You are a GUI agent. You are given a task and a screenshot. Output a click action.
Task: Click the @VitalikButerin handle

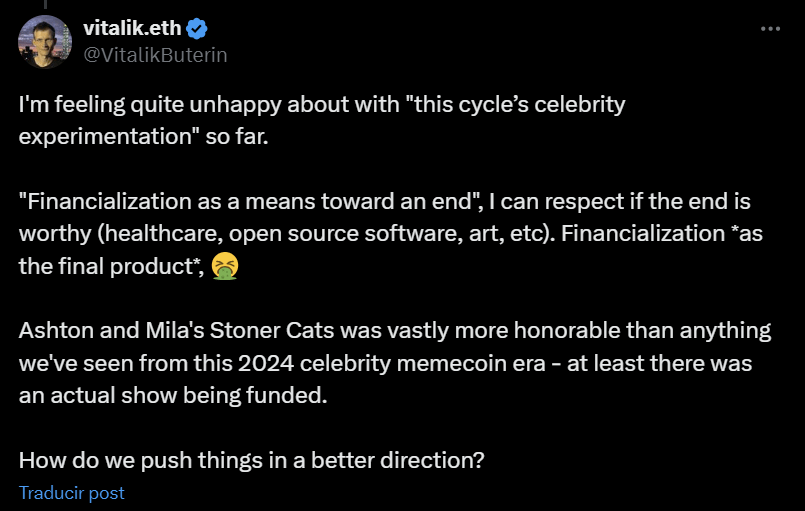pyautogui.click(x=155, y=55)
